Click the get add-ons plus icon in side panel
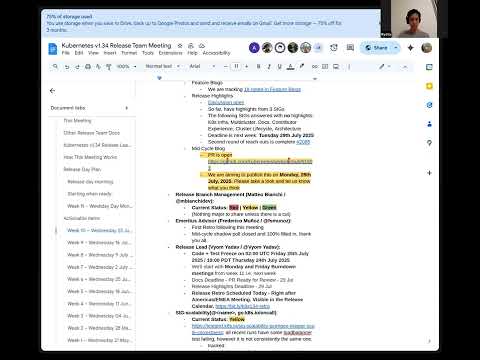 coord(429,173)
